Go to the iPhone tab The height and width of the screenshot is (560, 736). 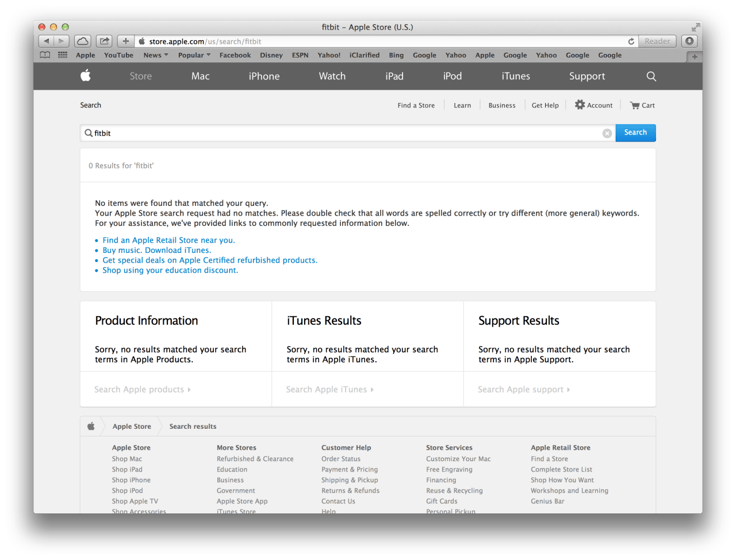coord(264,76)
